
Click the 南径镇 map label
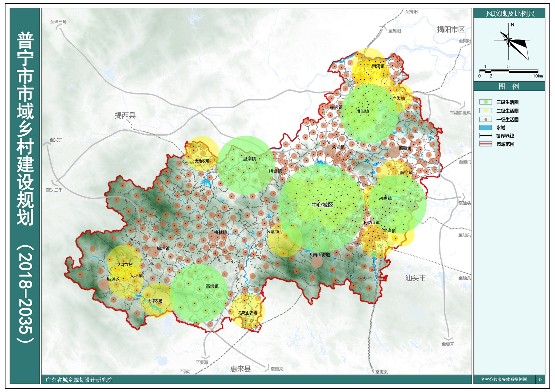pyautogui.click(x=406, y=173)
